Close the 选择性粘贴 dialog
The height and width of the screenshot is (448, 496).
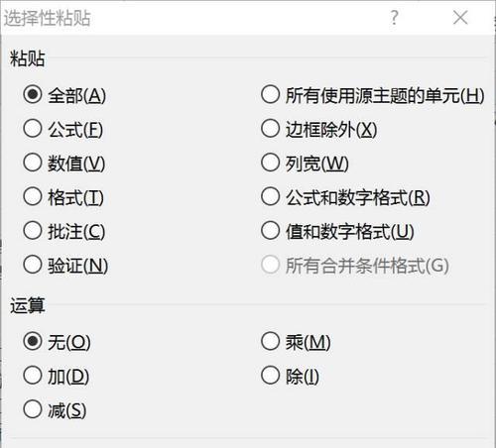pyautogui.click(x=460, y=18)
